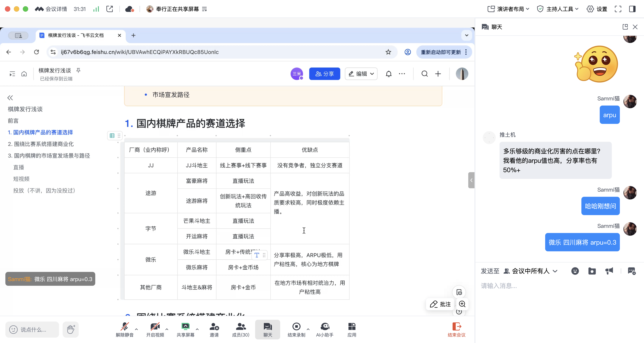
Task: Expand recording options arrow next to 结束录制
Action: pos(308,329)
